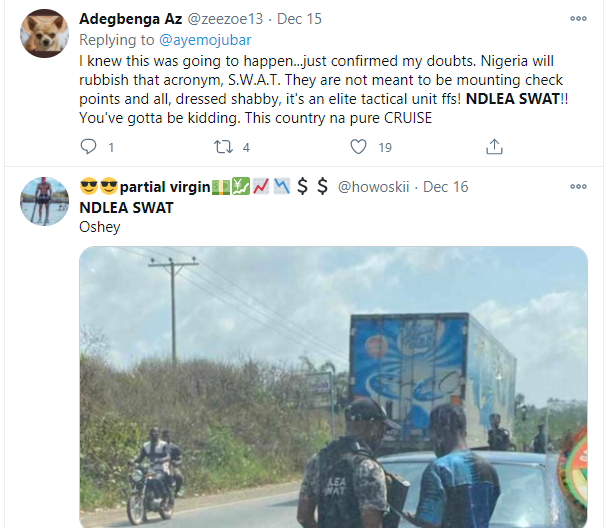This screenshot has height=528, width=608.
Task: Share Adegbenga Az's tweet
Action: [x=493, y=147]
